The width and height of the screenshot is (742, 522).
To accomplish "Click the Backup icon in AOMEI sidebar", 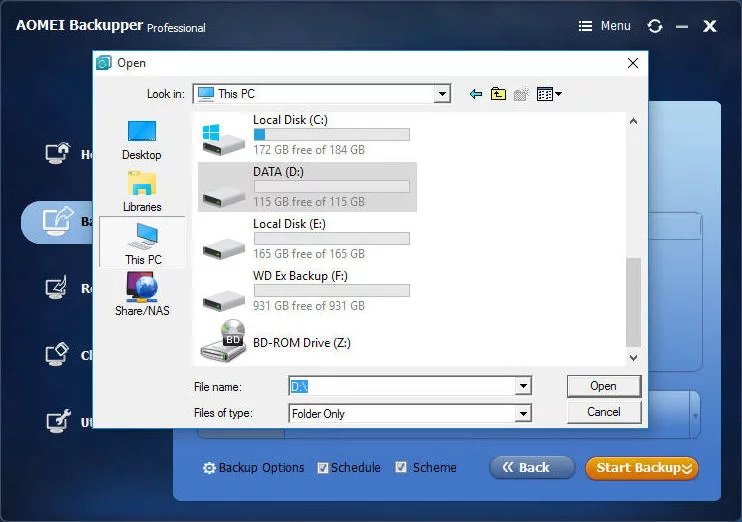I will pyautogui.click(x=58, y=220).
